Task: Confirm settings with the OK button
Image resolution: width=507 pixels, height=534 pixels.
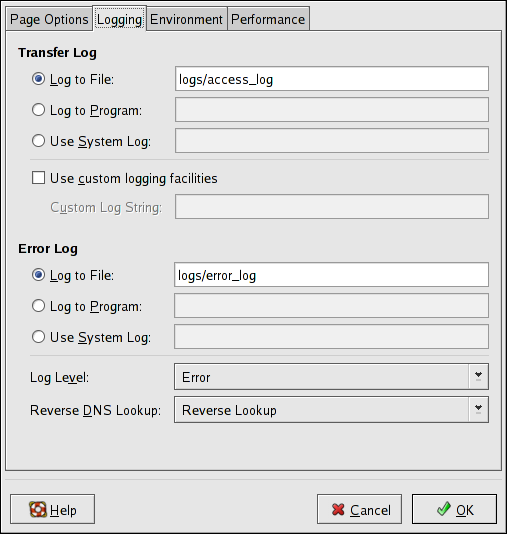Action: 454,509
